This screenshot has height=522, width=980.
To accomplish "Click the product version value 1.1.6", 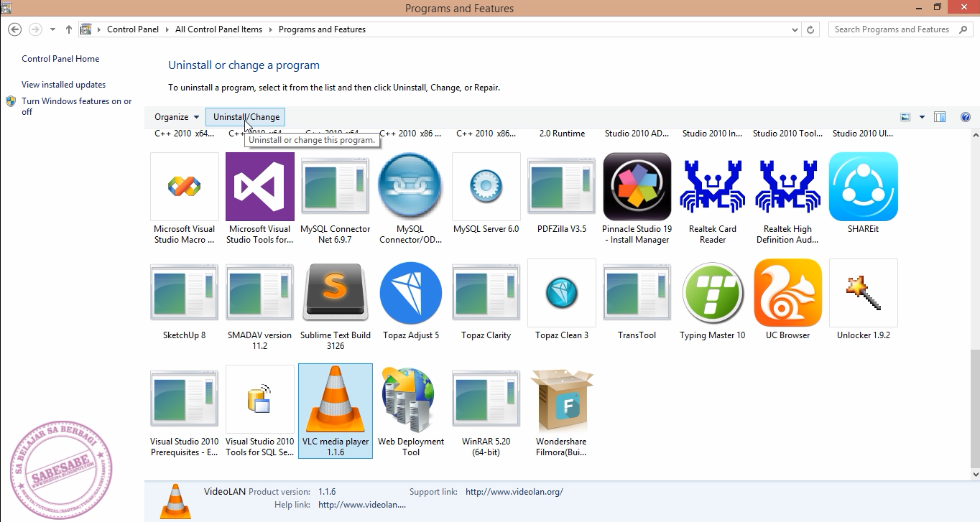I will [x=327, y=492].
